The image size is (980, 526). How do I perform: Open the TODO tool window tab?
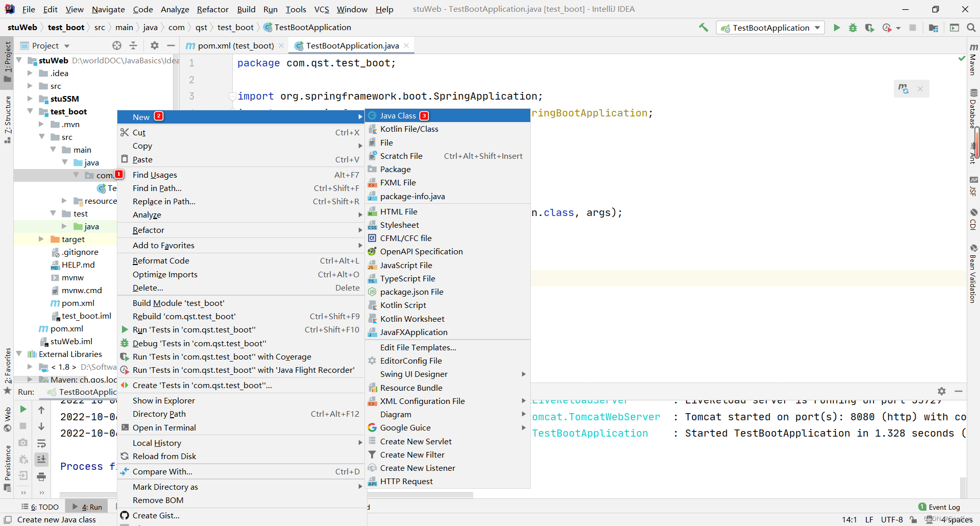click(40, 507)
